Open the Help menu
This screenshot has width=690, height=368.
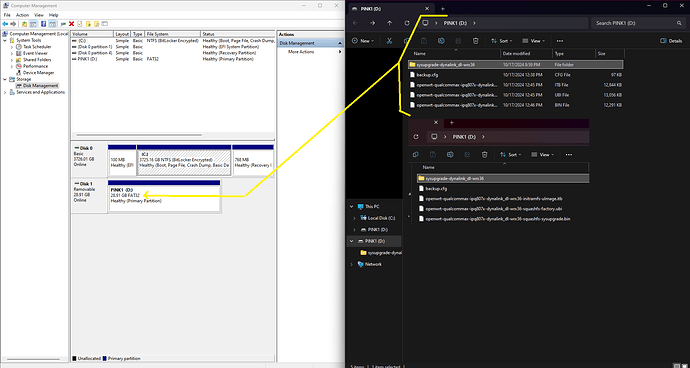[53, 15]
